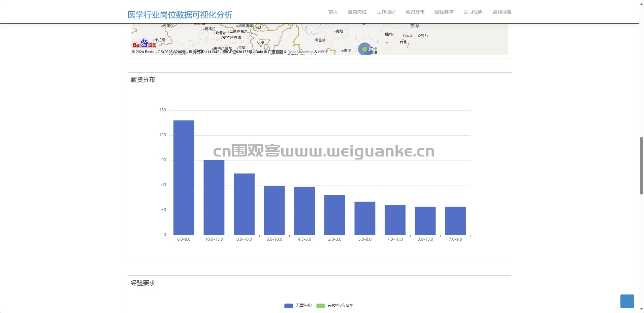
Task: Click the 150 y-axis label
Action: pyautogui.click(x=163, y=110)
